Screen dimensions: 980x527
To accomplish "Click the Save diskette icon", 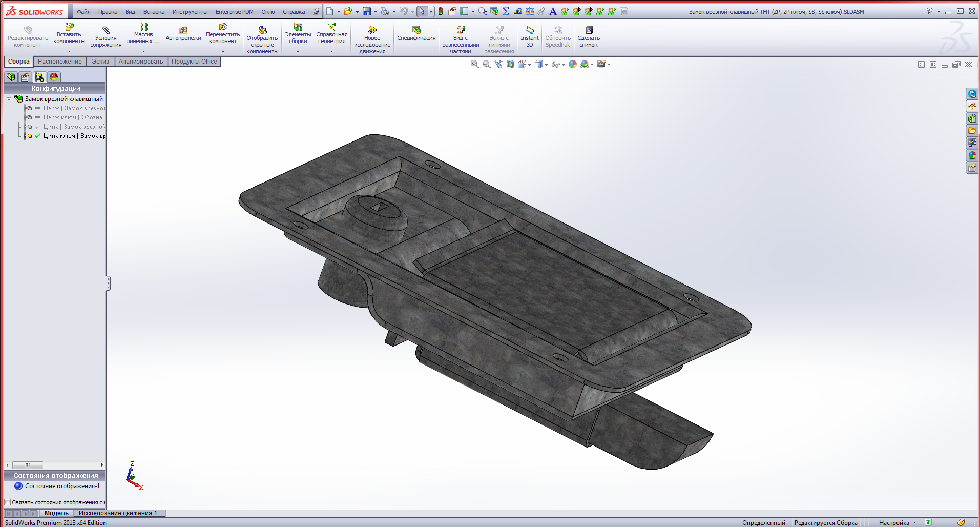I will (x=367, y=11).
